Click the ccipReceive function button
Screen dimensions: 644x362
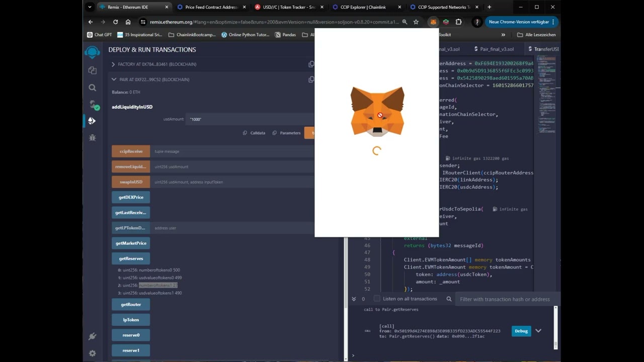pos(131,151)
